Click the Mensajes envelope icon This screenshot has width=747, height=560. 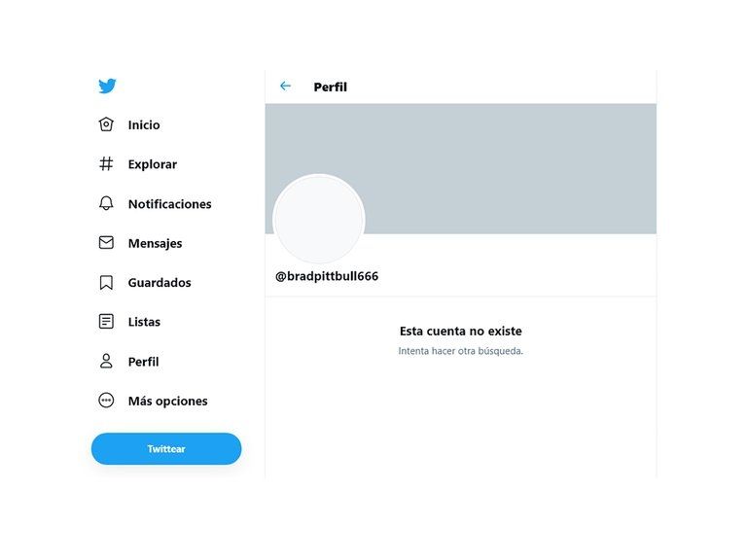click(106, 243)
